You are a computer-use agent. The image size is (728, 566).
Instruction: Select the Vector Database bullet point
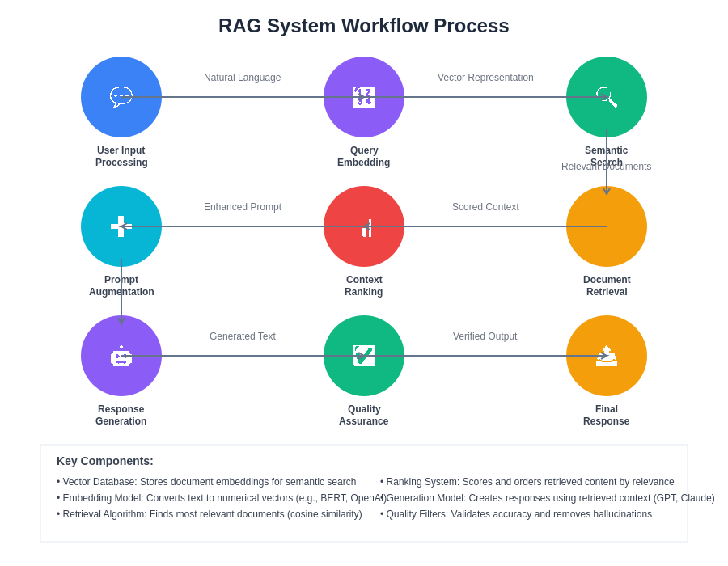pyautogui.click(x=206, y=482)
